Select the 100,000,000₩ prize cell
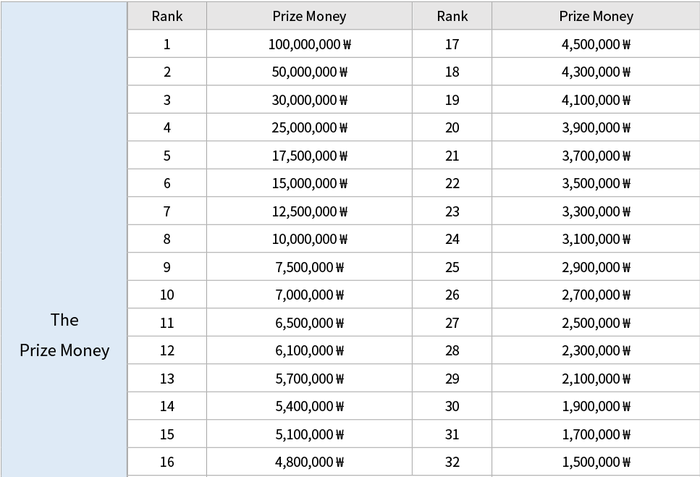 (x=308, y=44)
